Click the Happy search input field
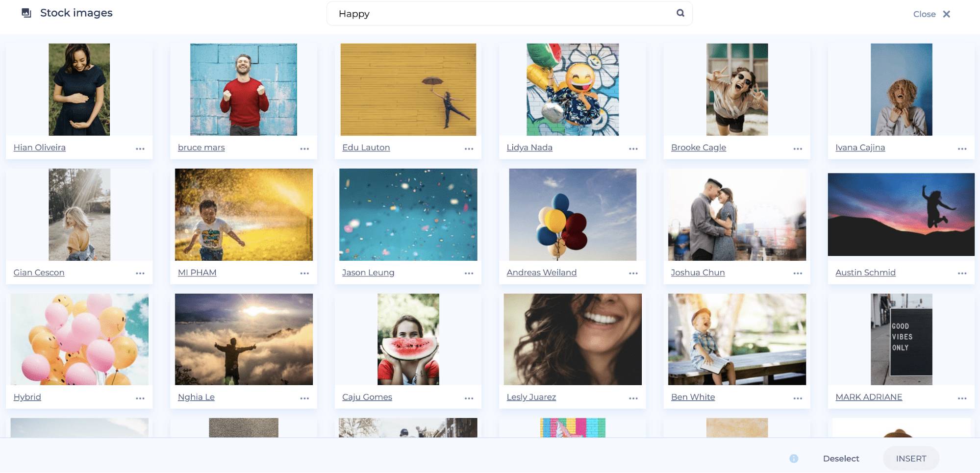The width and height of the screenshot is (980, 473). pyautogui.click(x=490, y=13)
